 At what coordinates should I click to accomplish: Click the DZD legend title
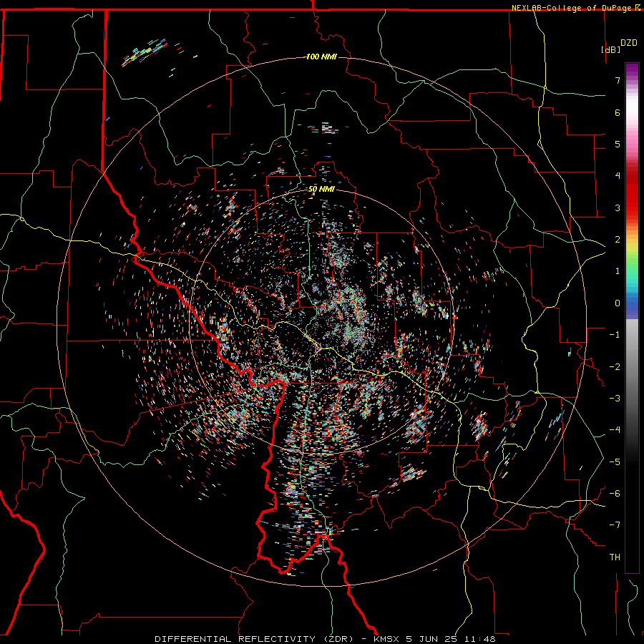[x=629, y=43]
